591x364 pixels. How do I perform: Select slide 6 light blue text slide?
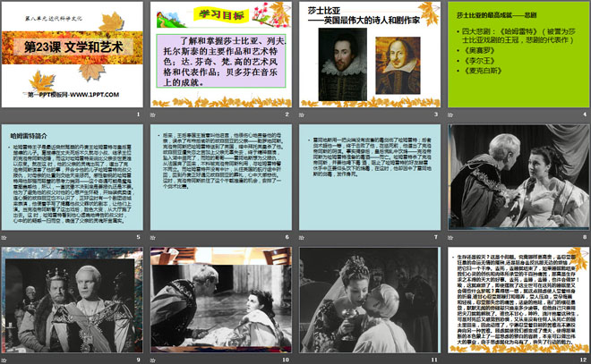(221, 177)
